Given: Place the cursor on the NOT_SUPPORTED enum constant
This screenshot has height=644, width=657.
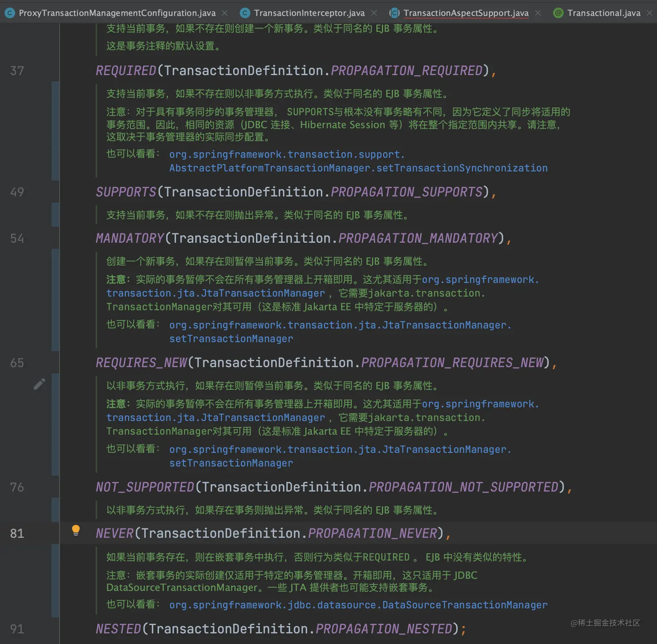Looking at the screenshot, I should point(145,487).
